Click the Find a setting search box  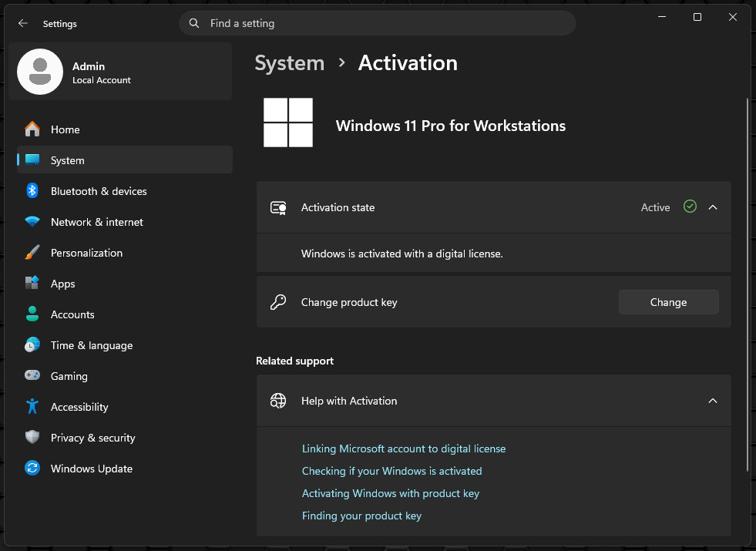(378, 23)
